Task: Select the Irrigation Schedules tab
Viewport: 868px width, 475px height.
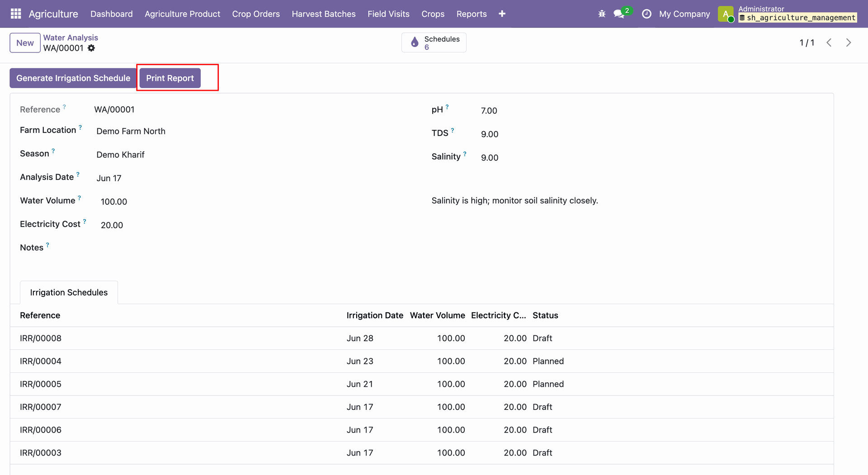Action: (69, 292)
